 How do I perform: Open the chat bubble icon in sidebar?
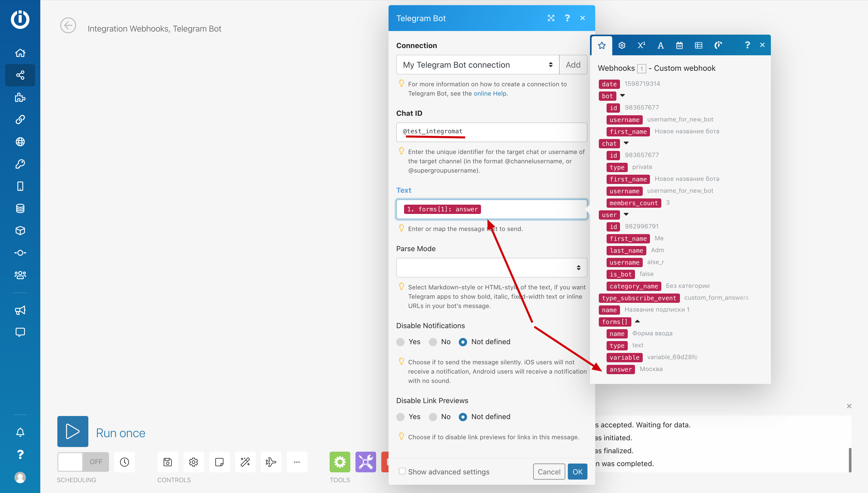click(20, 332)
